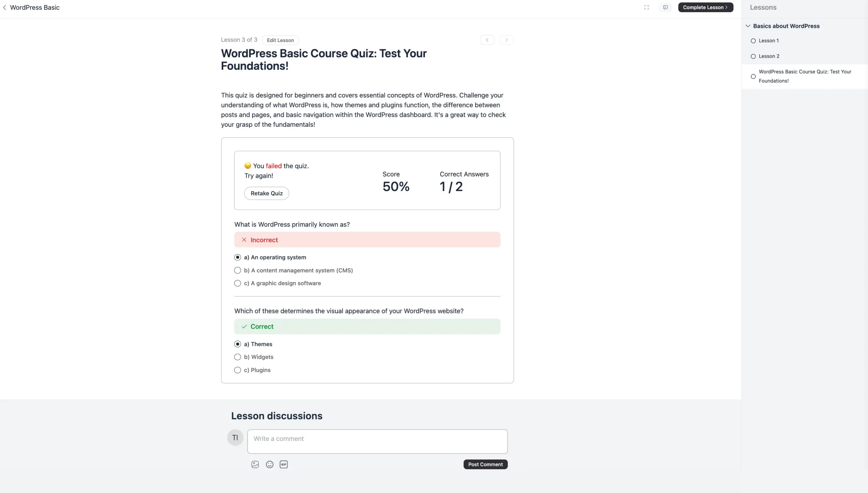
Task: Attach an image to comment
Action: (255, 464)
